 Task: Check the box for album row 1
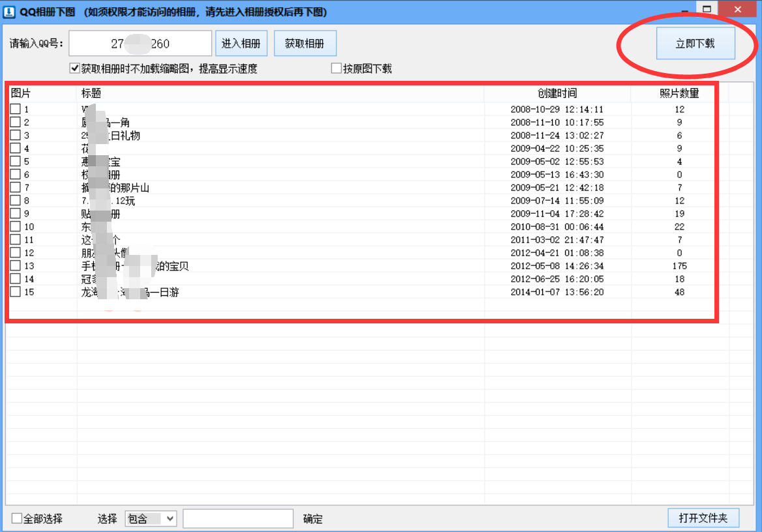pos(16,109)
